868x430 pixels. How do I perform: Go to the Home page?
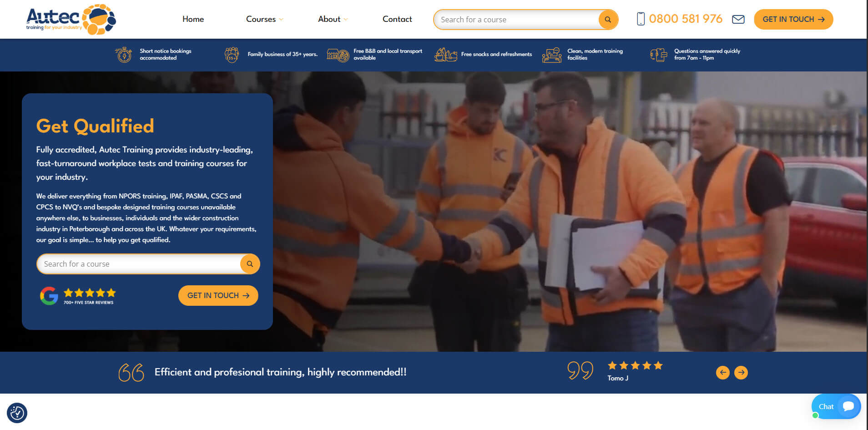click(x=193, y=19)
